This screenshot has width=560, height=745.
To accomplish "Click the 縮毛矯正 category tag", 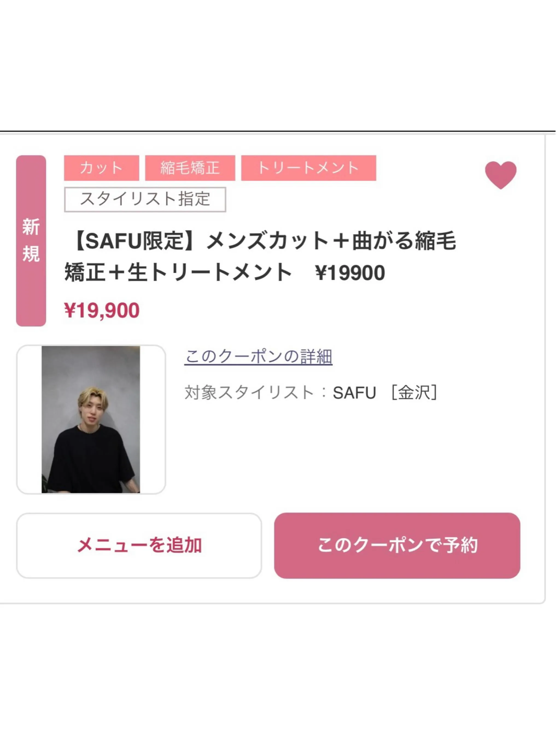I will pos(190,168).
